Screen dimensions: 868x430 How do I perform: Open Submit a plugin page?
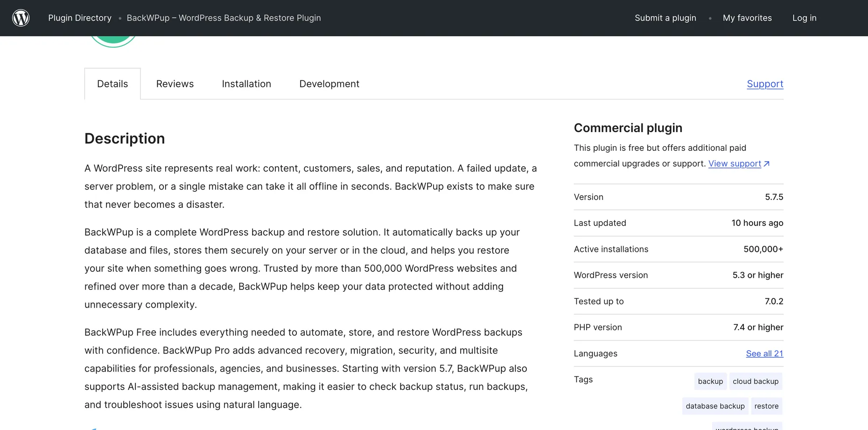click(665, 18)
